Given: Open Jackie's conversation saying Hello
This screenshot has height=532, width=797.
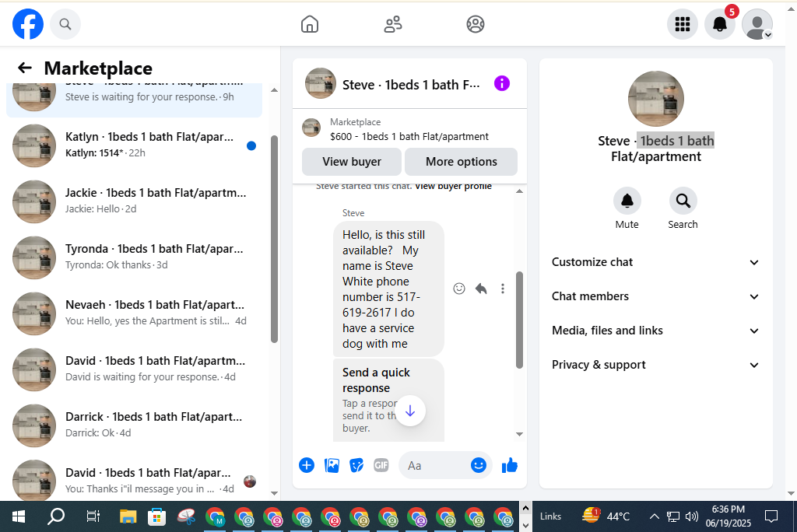Looking at the screenshot, I should click(134, 201).
